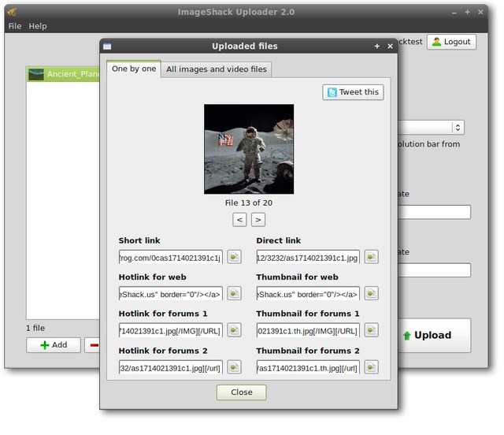
Task: Close the Uploaded files dialog
Action: [x=241, y=392]
